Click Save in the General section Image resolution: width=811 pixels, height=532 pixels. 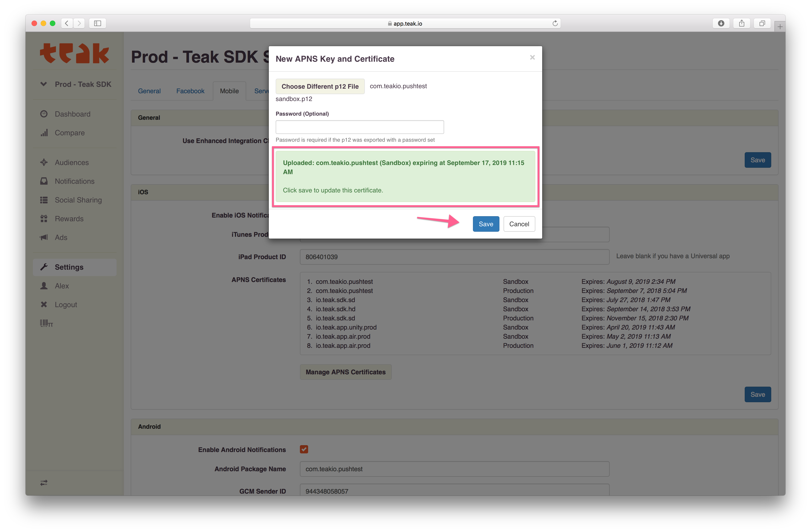coord(758,160)
